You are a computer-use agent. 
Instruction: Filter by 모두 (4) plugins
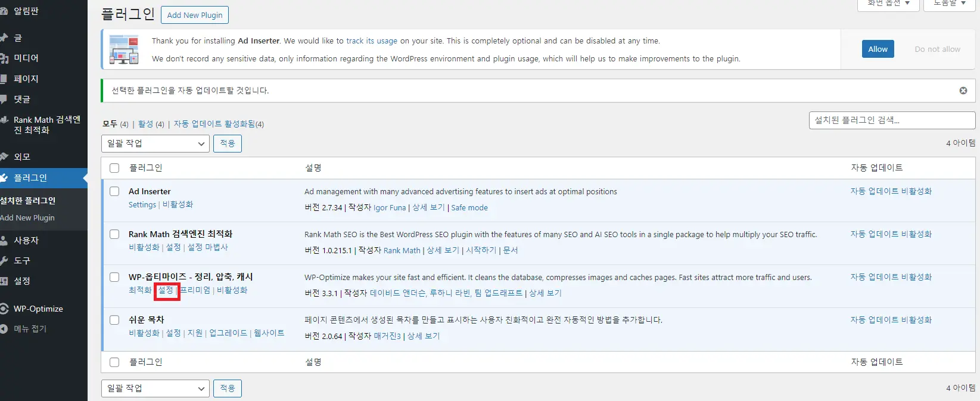coord(116,124)
